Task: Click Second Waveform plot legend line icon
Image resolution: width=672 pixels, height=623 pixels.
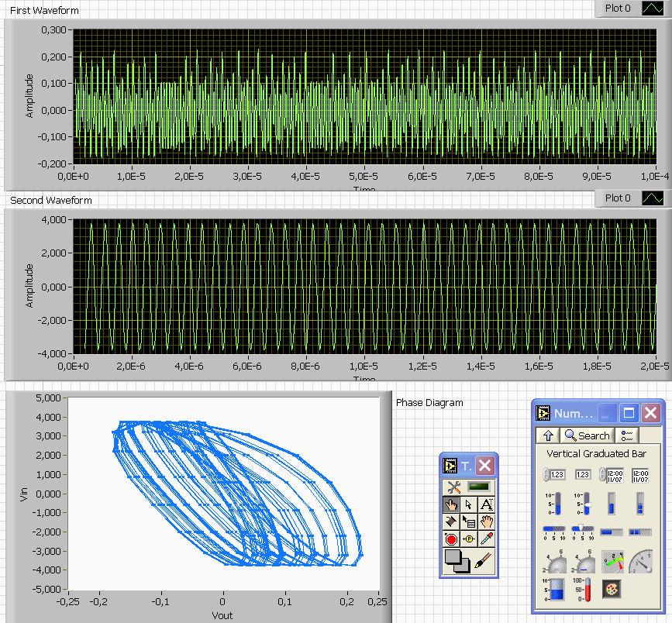Action: click(x=653, y=198)
